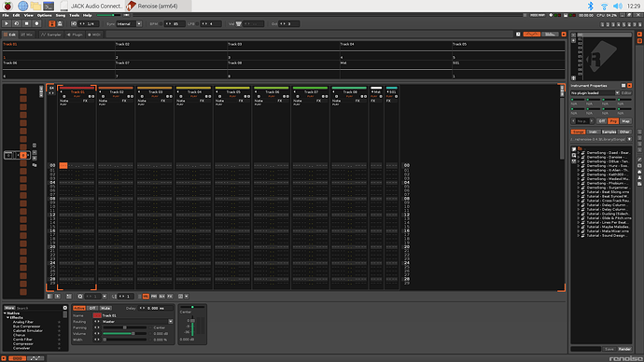
Task: Click the Bluetooth tray icon
Action: (x=590, y=6)
